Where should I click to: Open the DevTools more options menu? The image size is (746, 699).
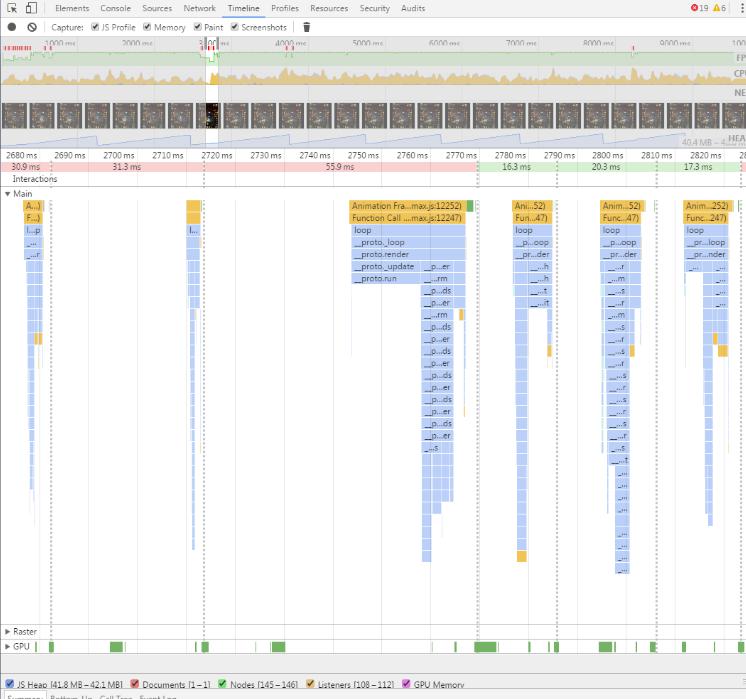[x=742, y=8]
